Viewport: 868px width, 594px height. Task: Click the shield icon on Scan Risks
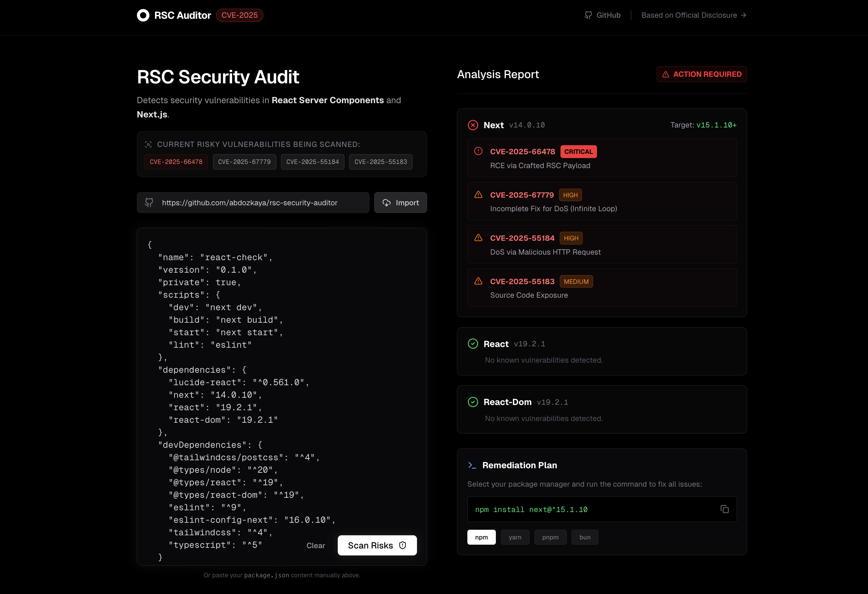coord(403,545)
